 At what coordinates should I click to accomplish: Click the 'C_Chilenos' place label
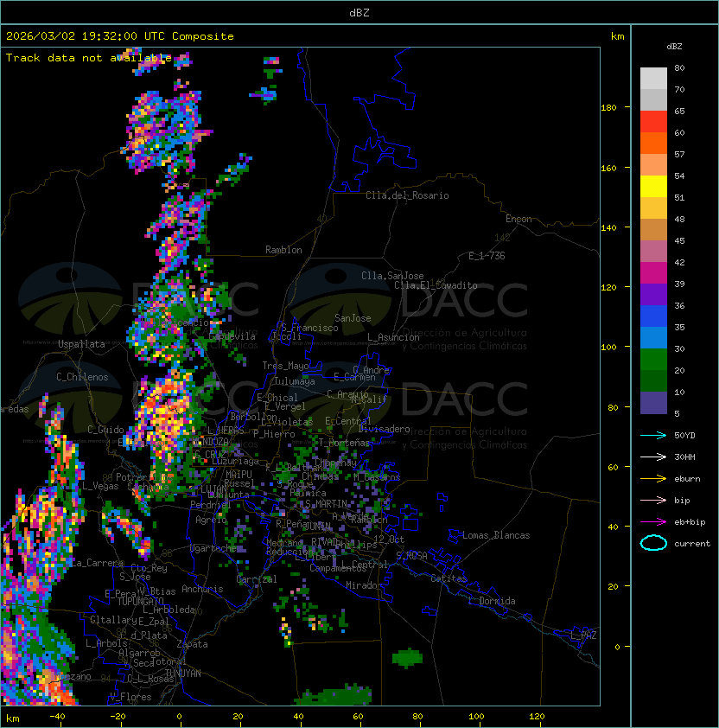pos(82,377)
